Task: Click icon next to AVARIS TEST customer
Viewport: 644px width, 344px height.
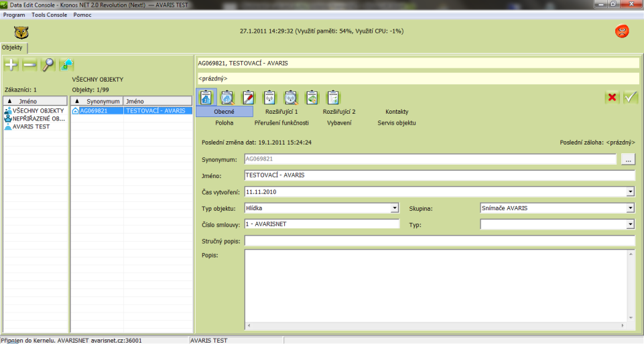Action: point(8,126)
